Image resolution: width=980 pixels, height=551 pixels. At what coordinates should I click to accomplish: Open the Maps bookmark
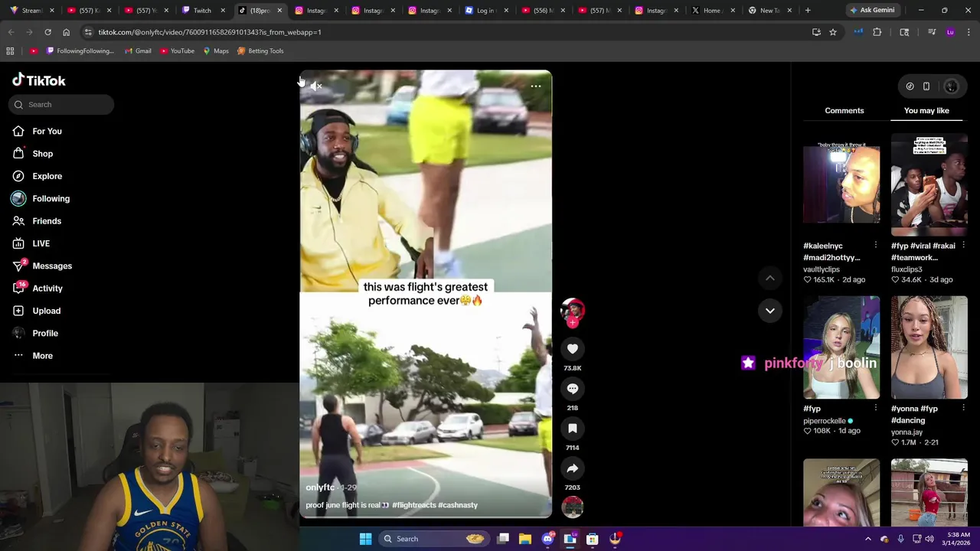[216, 51]
